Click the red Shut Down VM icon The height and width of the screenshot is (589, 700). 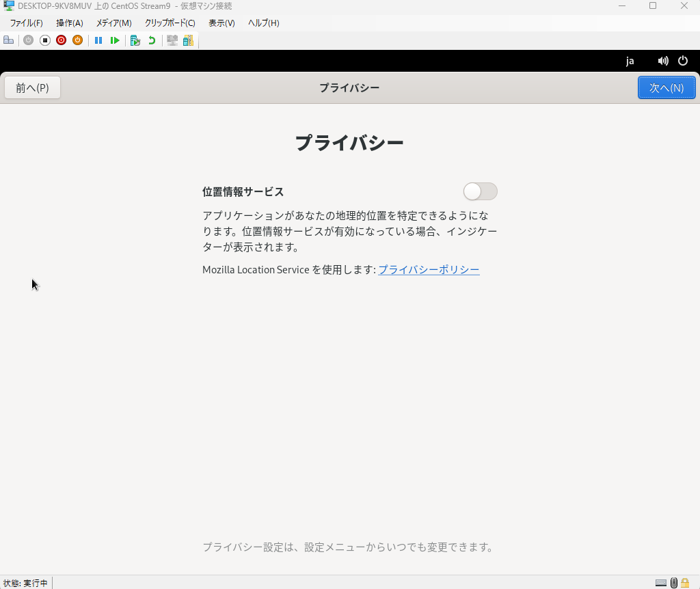click(61, 40)
